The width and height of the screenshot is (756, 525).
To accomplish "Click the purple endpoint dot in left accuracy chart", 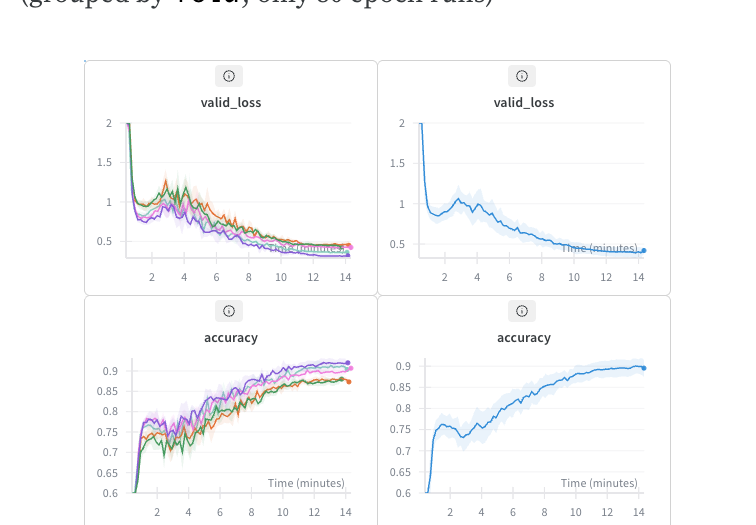I will (x=348, y=362).
